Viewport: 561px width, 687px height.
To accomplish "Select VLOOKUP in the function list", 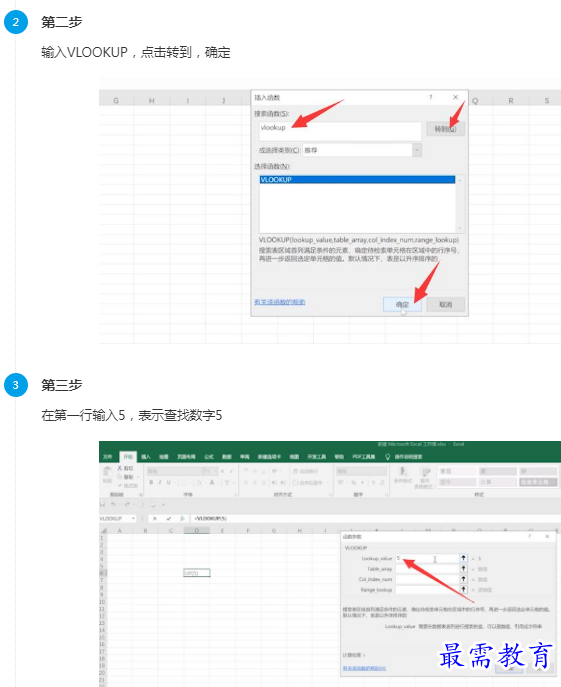I will 357,180.
